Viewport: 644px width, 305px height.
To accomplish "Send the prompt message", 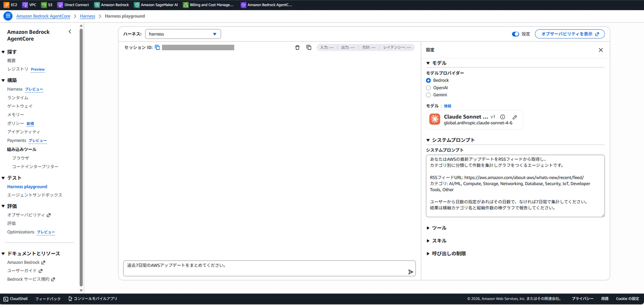I will (410, 272).
